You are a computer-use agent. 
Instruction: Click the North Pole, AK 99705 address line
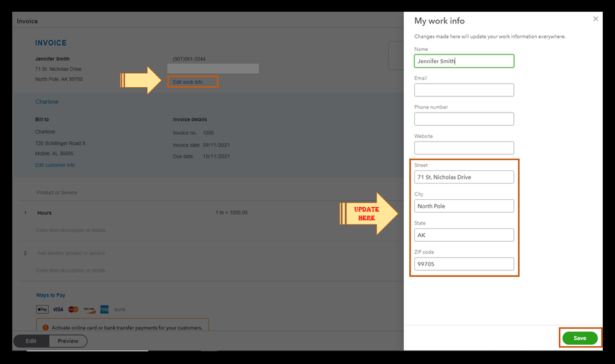(x=59, y=79)
